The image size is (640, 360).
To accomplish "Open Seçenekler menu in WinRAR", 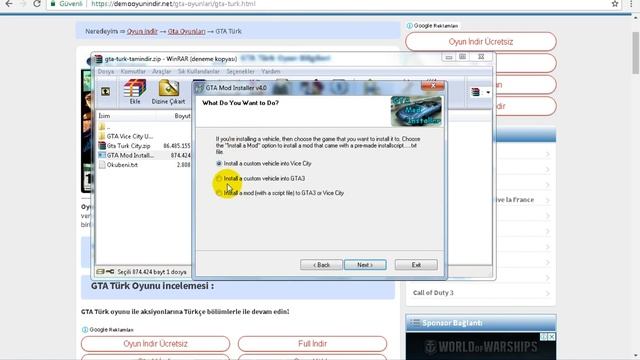I will click(240, 71).
